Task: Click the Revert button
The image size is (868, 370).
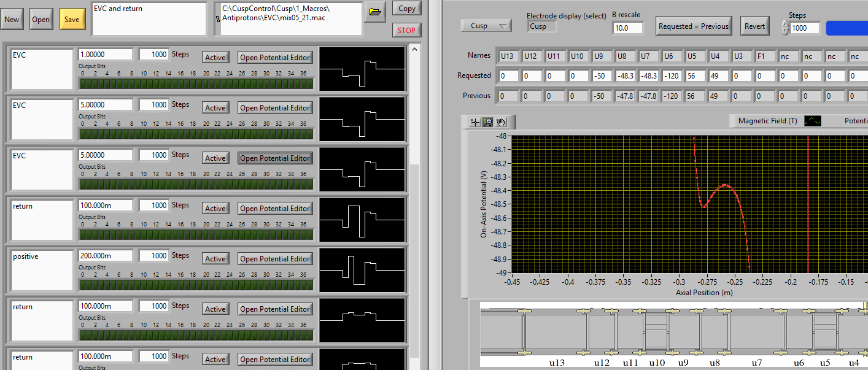Action: (754, 26)
